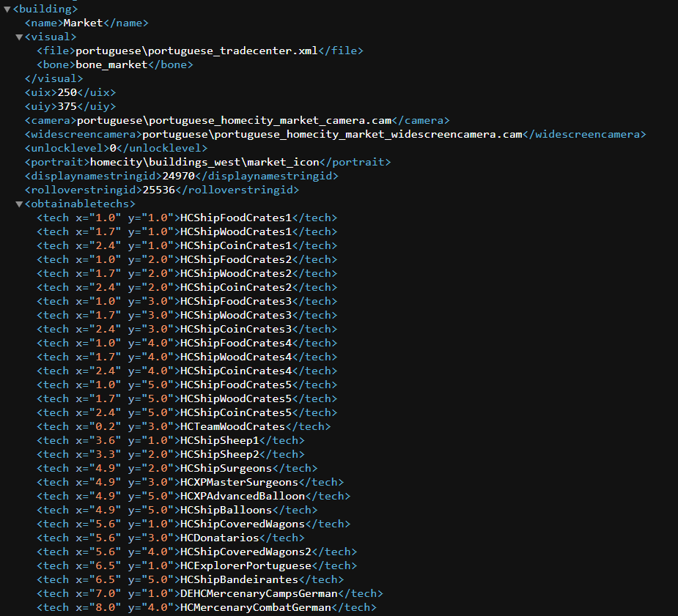Click the homecity market camera path
This screenshot has height=616, width=678.
coord(234,120)
